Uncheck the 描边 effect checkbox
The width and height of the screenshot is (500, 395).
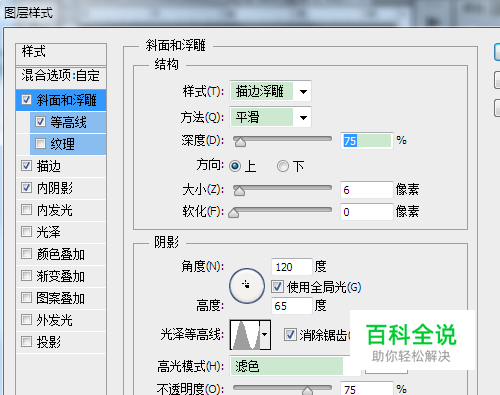pyautogui.click(x=26, y=166)
